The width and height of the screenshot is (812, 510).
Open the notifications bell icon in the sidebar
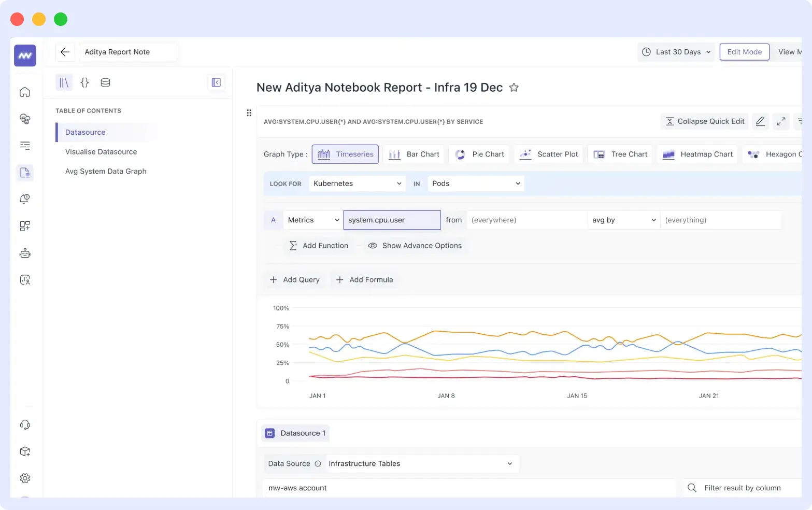coord(24,199)
